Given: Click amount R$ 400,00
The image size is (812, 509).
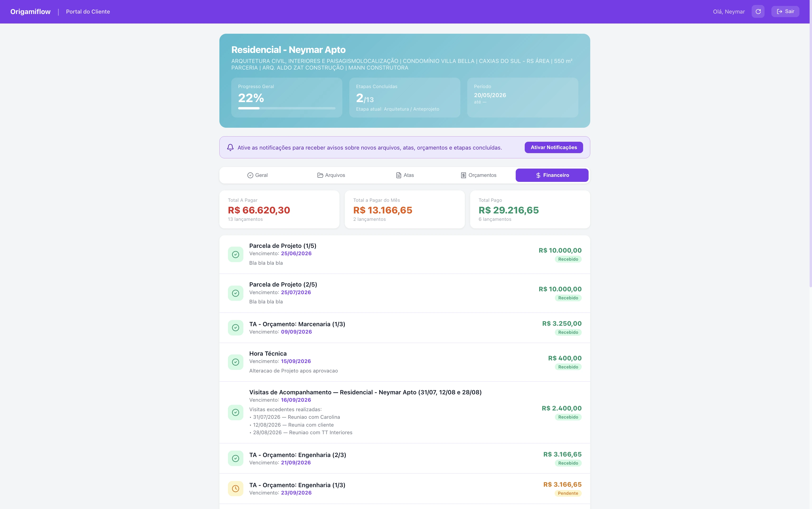Looking at the screenshot, I should [x=565, y=358].
